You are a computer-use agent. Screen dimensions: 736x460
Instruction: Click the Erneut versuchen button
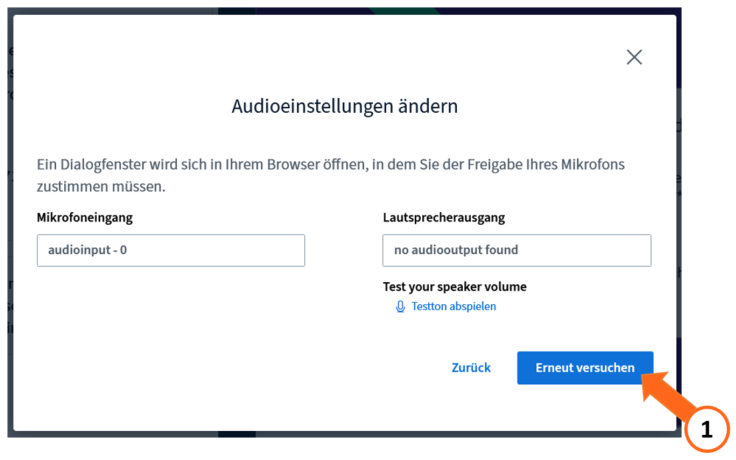(585, 368)
